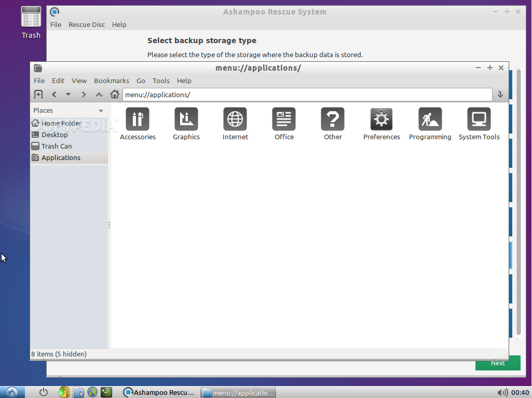Screen dimensions: 532x398
Task: Select Home Folder in Places
Action: coord(69,123)
